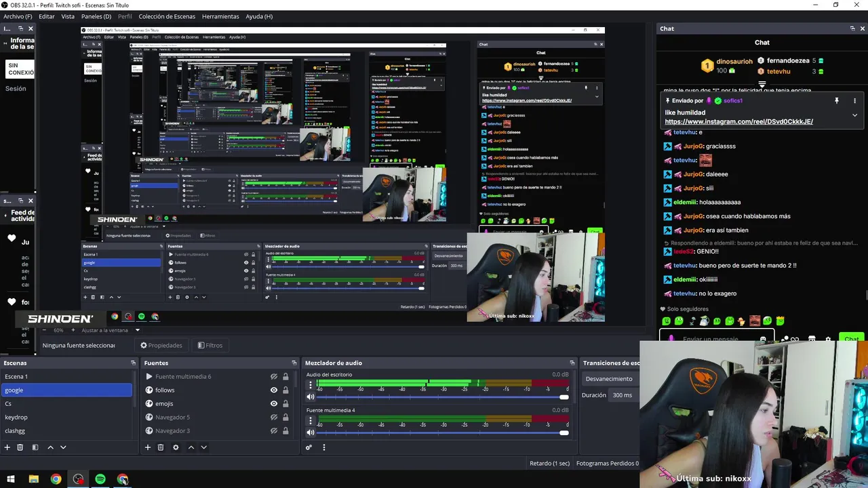Add a new source in Fuentes
The width and height of the screenshot is (868, 488).
point(148,447)
